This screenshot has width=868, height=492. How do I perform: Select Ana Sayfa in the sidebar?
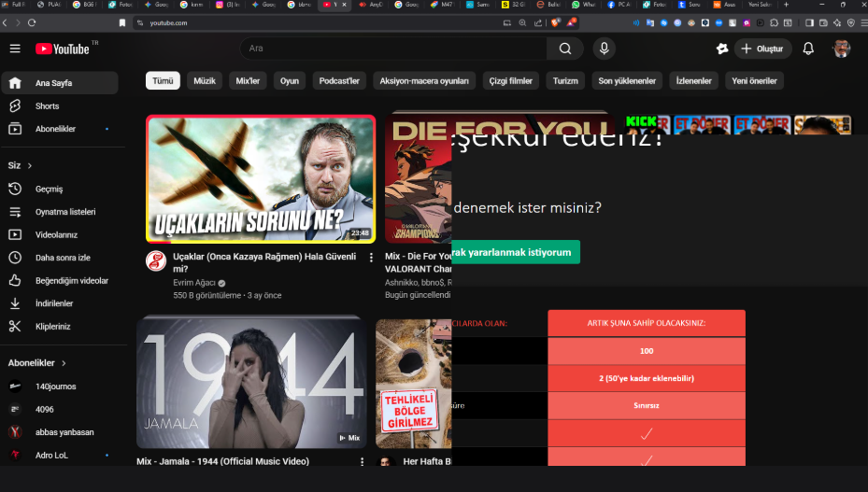click(x=60, y=83)
